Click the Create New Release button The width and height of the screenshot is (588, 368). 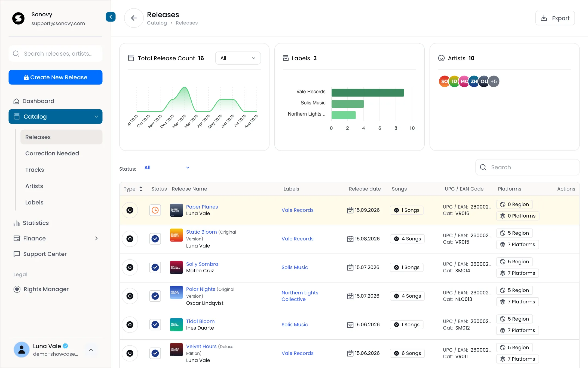(x=56, y=77)
